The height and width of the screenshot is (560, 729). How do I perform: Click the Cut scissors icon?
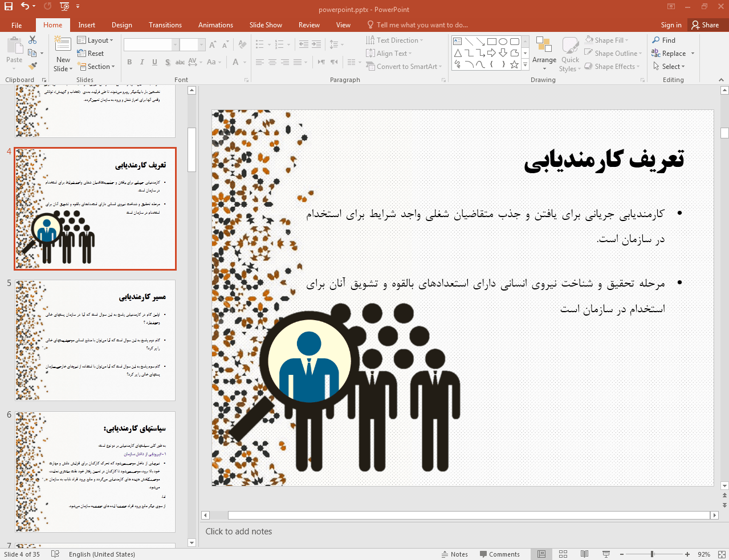pos(32,40)
